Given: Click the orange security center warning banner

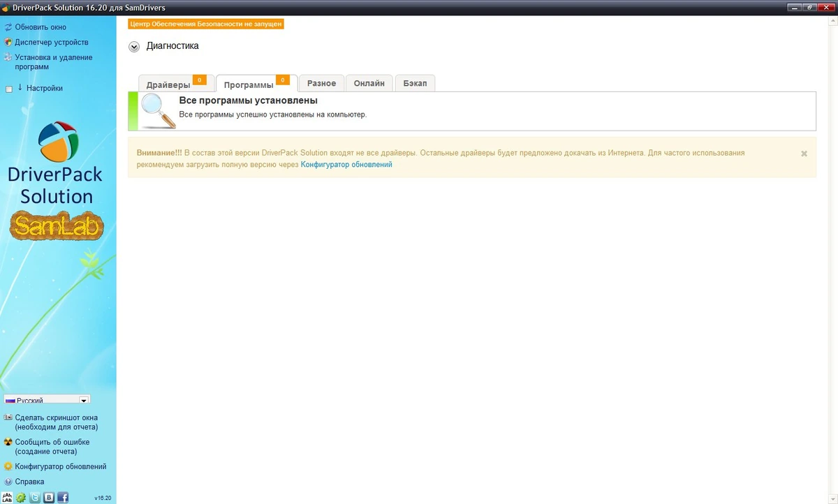Looking at the screenshot, I should 206,24.
